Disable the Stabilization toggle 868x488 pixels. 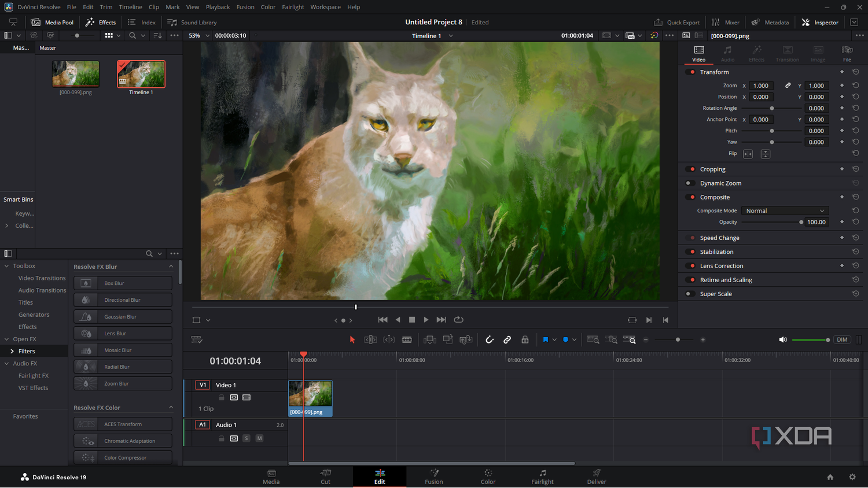coord(690,252)
